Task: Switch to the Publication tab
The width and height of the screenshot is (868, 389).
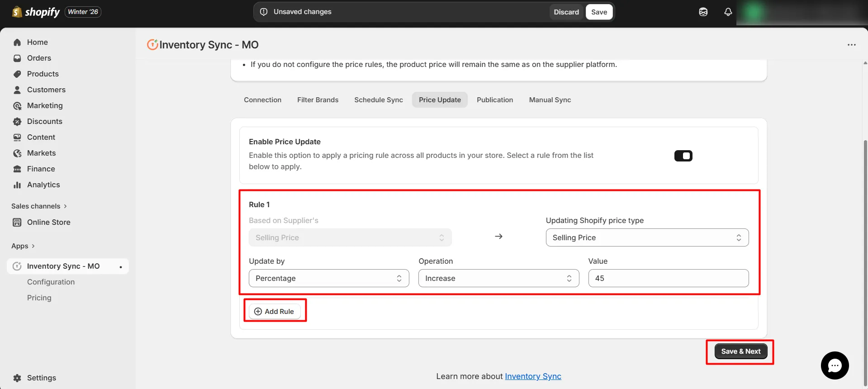Action: (x=495, y=100)
